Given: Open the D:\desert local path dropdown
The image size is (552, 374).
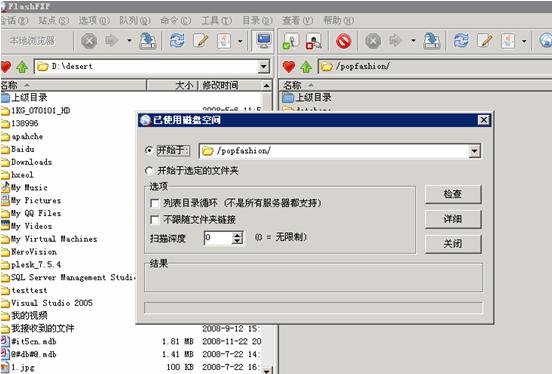Looking at the screenshot, I should click(263, 66).
